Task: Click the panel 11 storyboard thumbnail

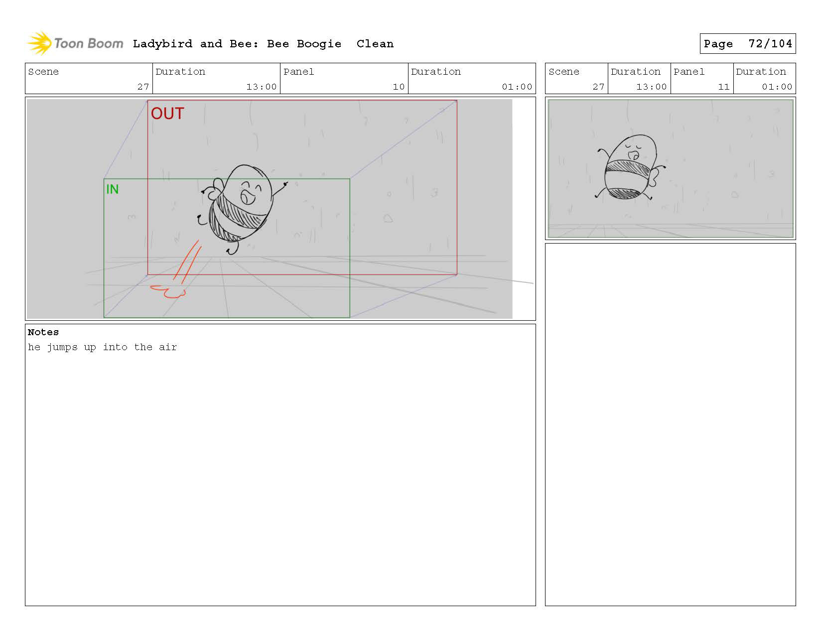Action: (x=670, y=168)
